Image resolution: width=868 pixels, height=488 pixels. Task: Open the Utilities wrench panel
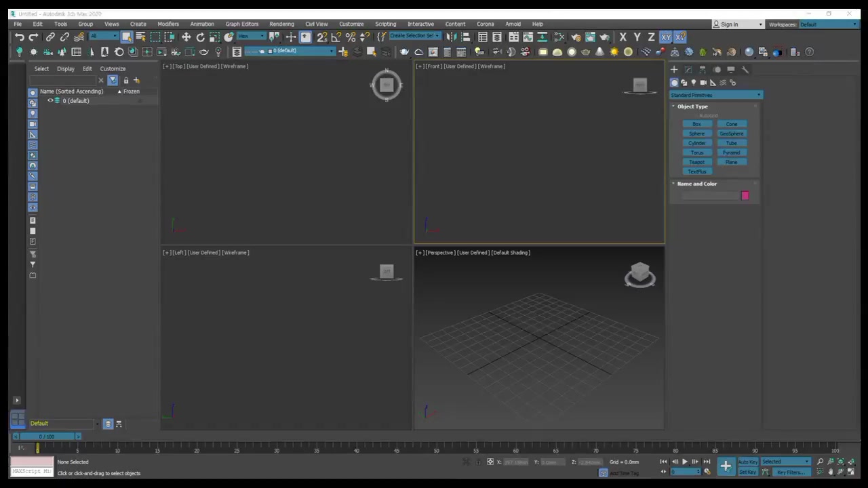pos(745,69)
